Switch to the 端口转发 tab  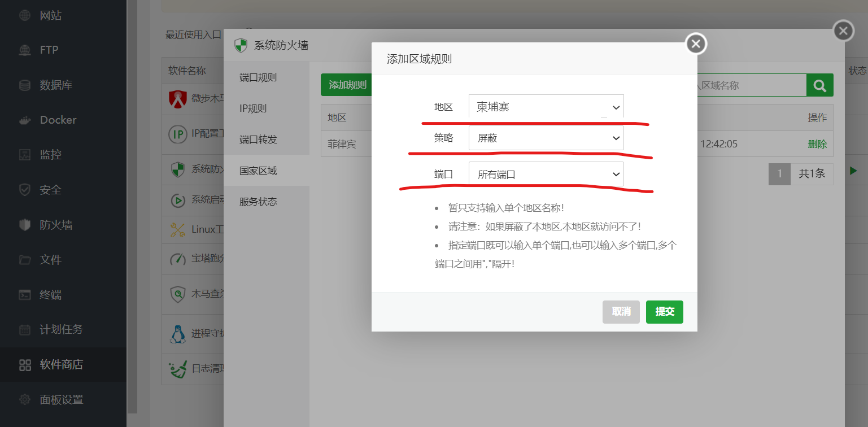(x=267, y=140)
